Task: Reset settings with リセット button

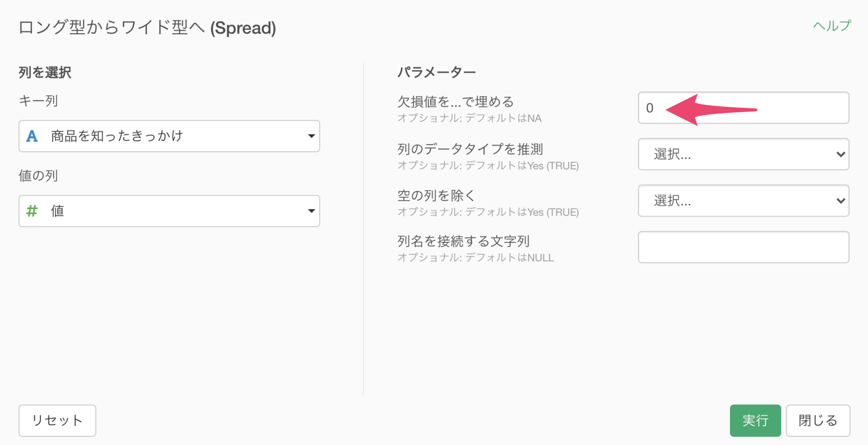Action: click(57, 421)
